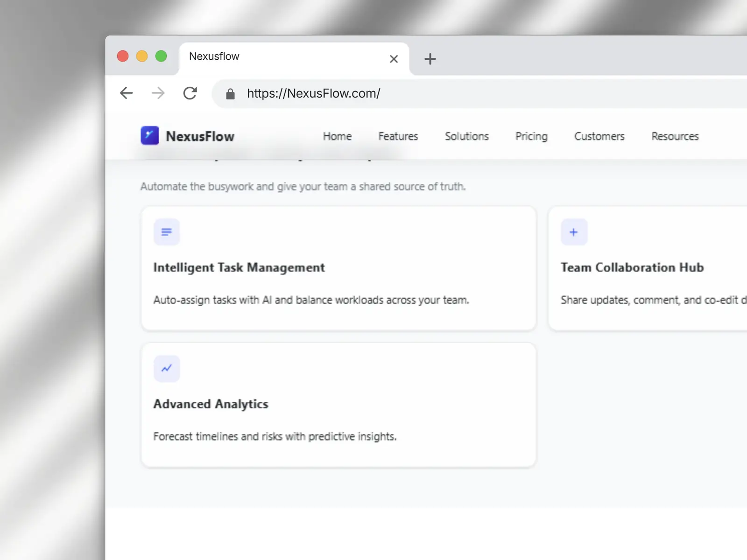The height and width of the screenshot is (560, 747).
Task: Open the Home navigation menu item
Action: point(337,136)
